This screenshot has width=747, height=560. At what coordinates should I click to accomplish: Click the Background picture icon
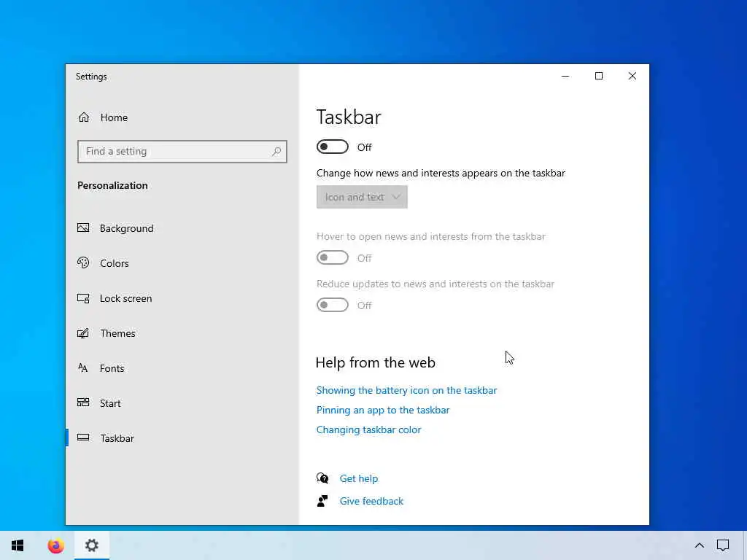pos(83,228)
